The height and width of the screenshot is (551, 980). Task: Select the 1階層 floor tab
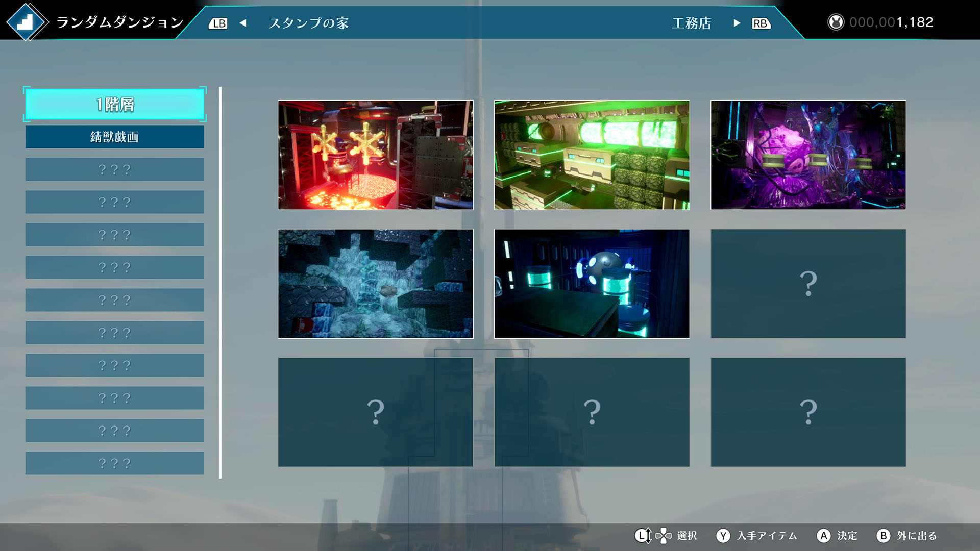point(115,105)
